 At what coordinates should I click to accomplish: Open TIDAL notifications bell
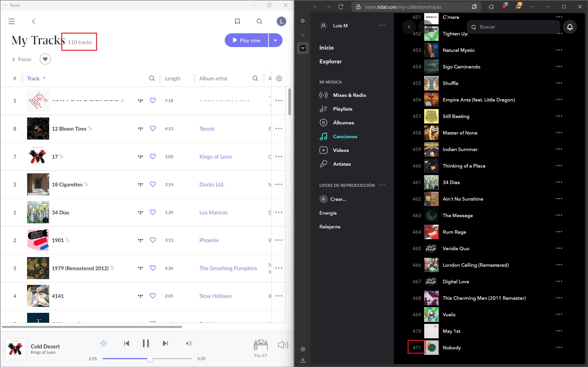point(570,27)
